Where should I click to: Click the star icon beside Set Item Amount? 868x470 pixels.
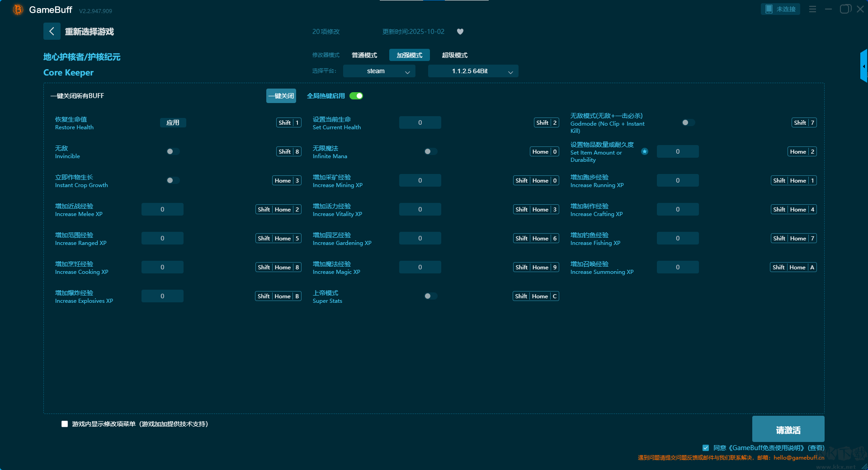point(645,151)
